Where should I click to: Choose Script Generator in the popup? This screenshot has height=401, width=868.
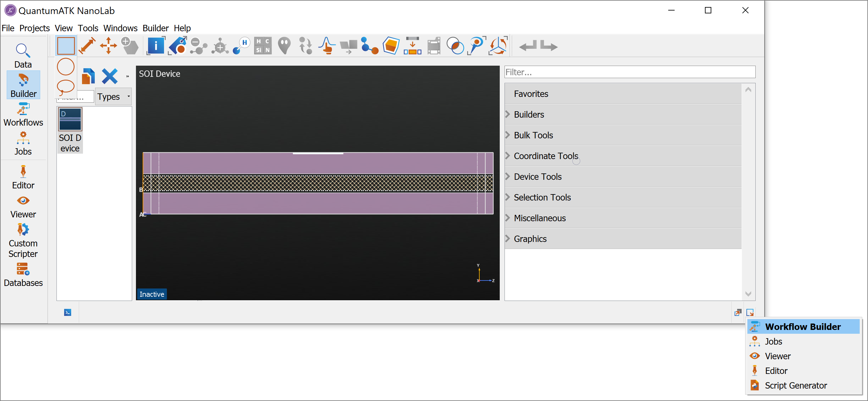(803, 385)
